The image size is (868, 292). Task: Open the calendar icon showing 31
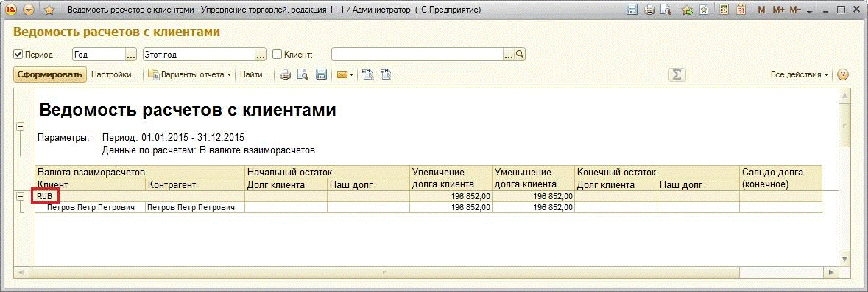coord(741,10)
